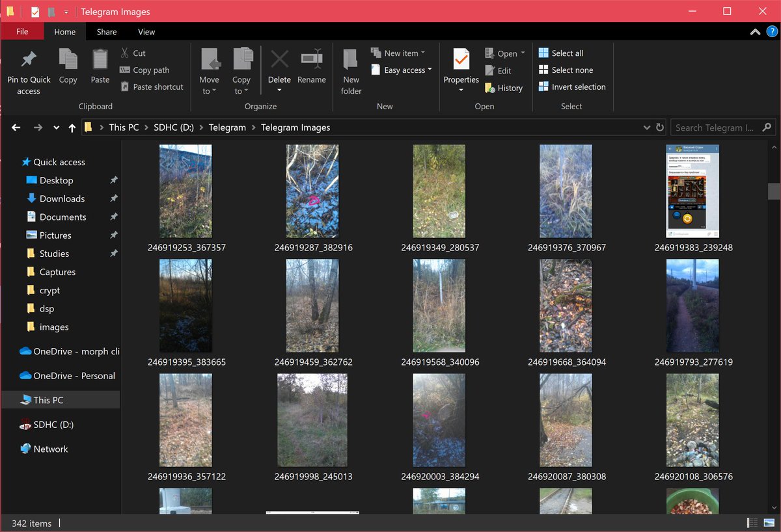Screen dimensions: 781x532
Task: Click Pin to Quick access icon
Action: coord(29,60)
